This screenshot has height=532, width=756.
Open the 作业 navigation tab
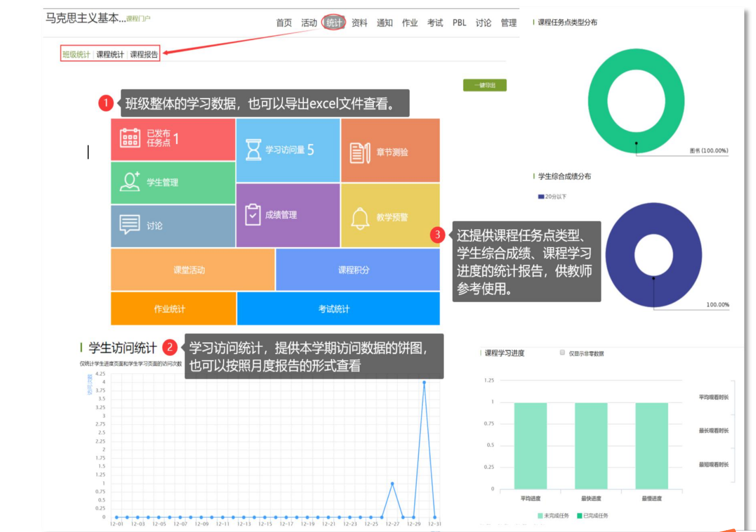point(410,23)
